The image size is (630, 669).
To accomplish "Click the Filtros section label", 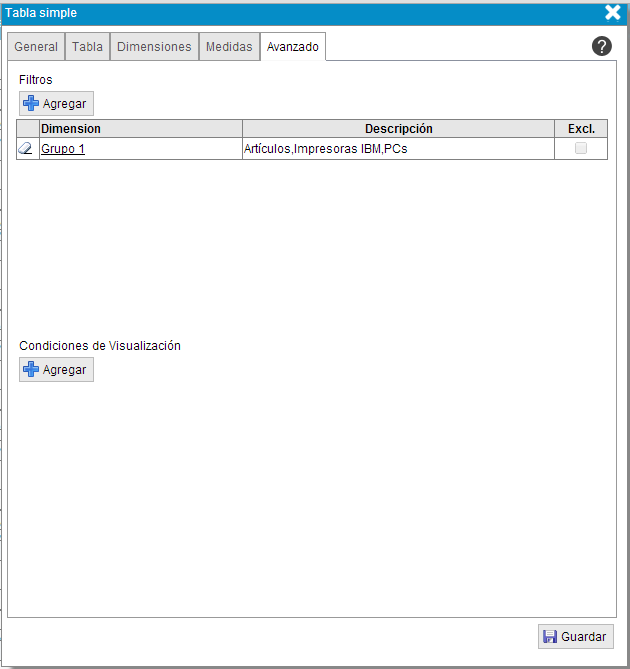I will [x=36, y=79].
